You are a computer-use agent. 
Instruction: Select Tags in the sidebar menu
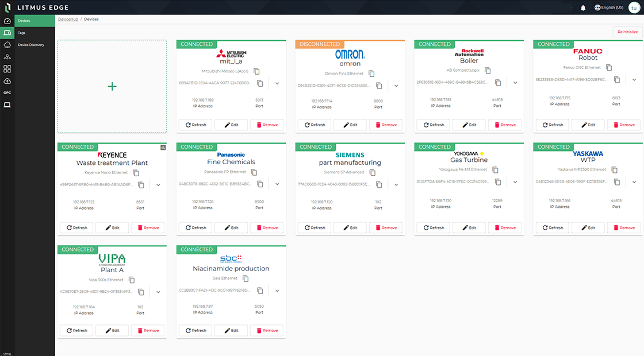[x=34, y=33]
